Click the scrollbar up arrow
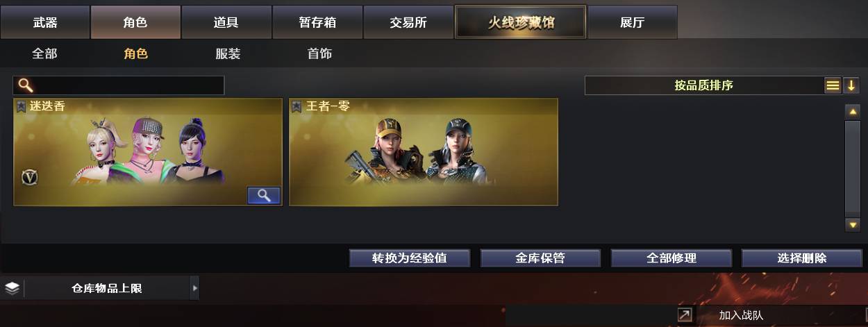Image resolution: width=868 pixels, height=327 pixels. pyautogui.click(x=853, y=111)
